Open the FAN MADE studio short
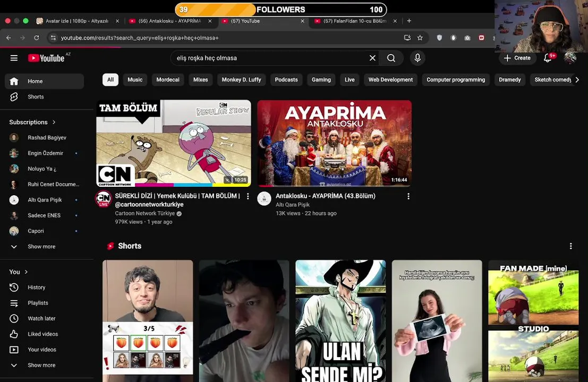 click(x=533, y=321)
